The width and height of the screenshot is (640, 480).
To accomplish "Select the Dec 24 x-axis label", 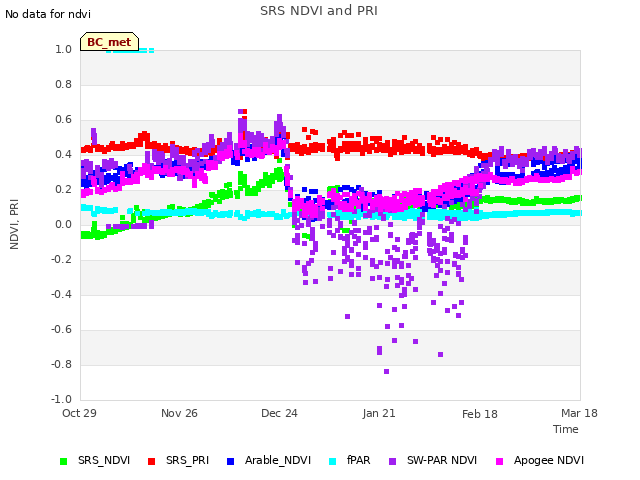I will coord(279,413).
